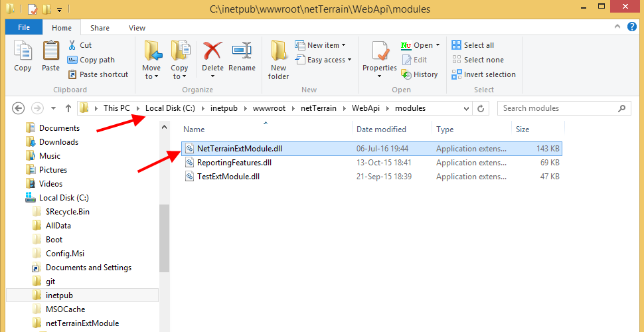Screen dimensions: 644x332
Task: Open the Move to dropdown
Action: (x=151, y=60)
